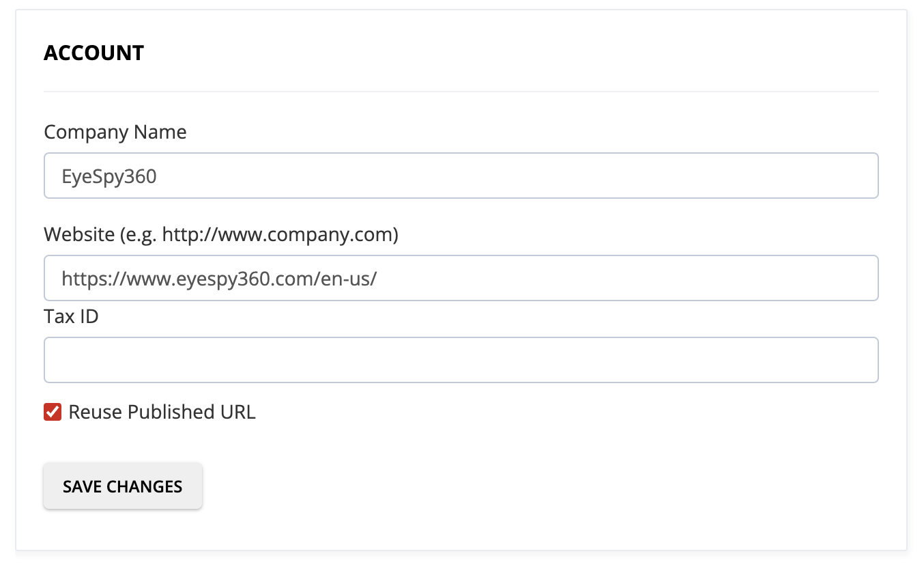
Task: Click the Website (e.g. http://www.company.com) label
Action: (x=221, y=235)
